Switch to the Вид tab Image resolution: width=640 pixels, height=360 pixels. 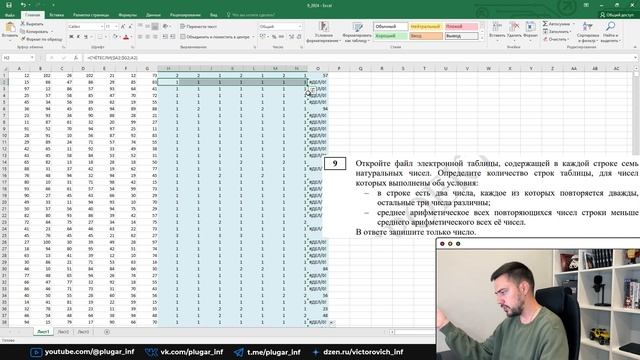(213, 15)
